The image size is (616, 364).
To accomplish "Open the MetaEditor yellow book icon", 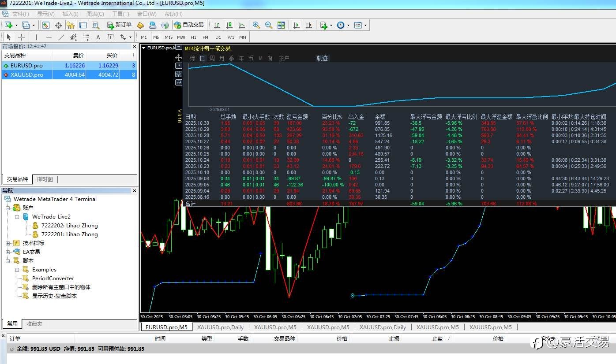I will [140, 25].
